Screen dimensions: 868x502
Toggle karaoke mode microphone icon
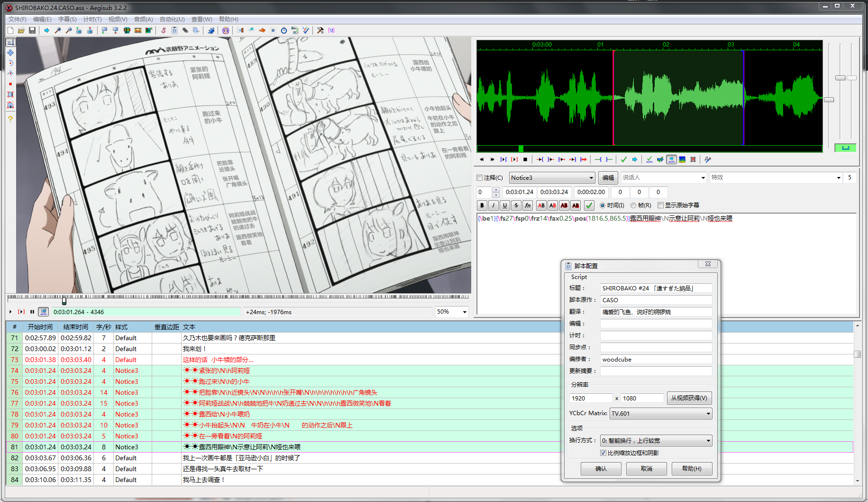click(x=708, y=159)
